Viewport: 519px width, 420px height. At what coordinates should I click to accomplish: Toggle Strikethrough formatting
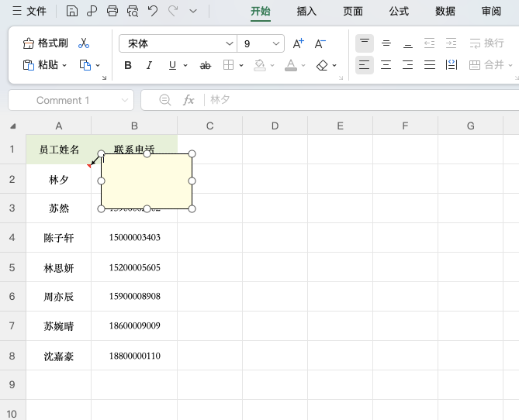click(206, 66)
